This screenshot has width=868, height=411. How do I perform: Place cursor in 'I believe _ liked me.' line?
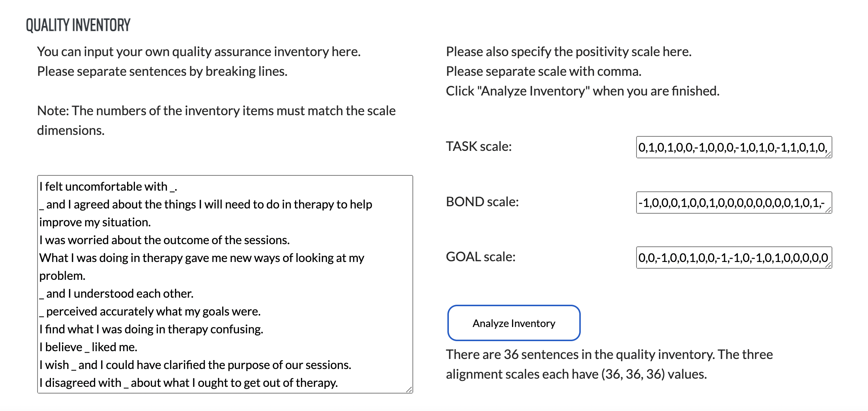coord(88,347)
